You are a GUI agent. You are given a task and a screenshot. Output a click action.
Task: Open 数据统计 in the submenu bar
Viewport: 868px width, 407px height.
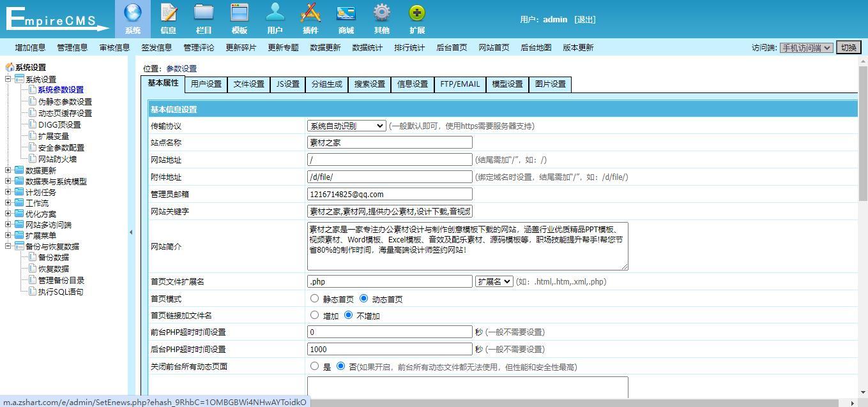[367, 47]
